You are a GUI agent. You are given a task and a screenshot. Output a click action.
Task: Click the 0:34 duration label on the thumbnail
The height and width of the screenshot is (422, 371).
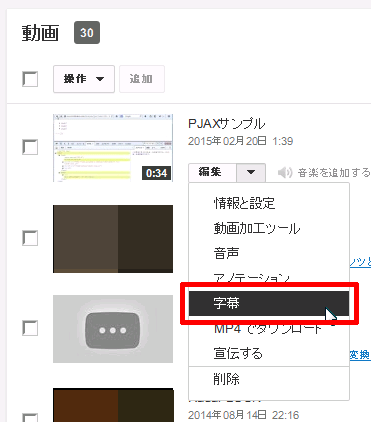[x=156, y=173]
